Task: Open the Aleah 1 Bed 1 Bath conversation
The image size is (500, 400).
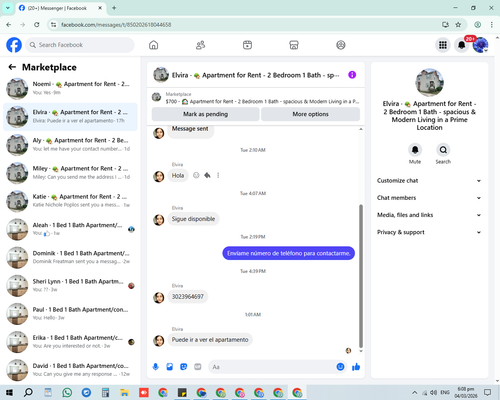Action: [70, 229]
